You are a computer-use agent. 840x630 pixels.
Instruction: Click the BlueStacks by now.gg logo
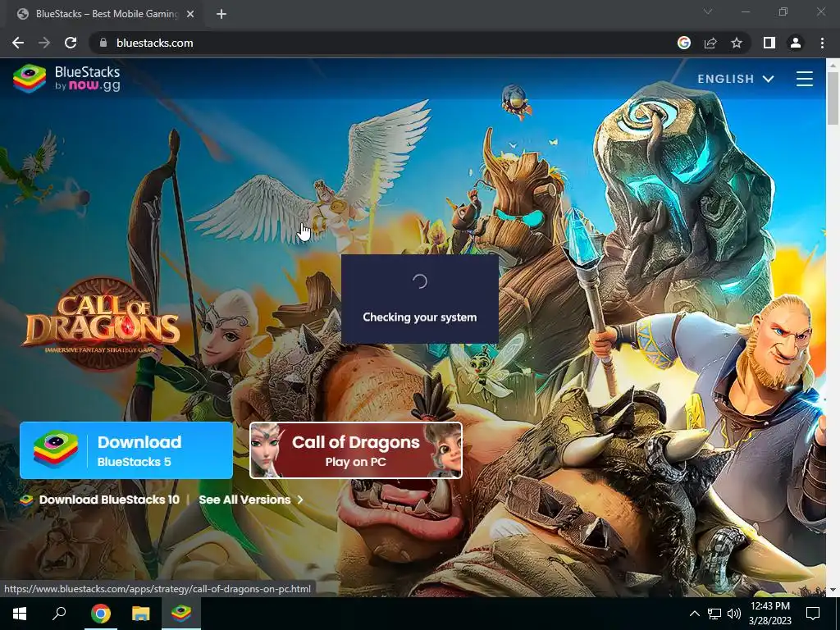(x=67, y=79)
